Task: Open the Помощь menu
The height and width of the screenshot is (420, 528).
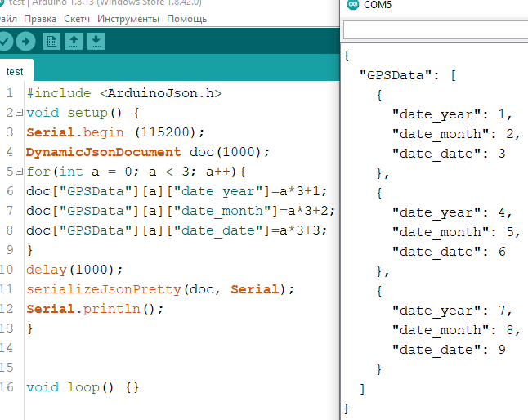Action: (186, 19)
